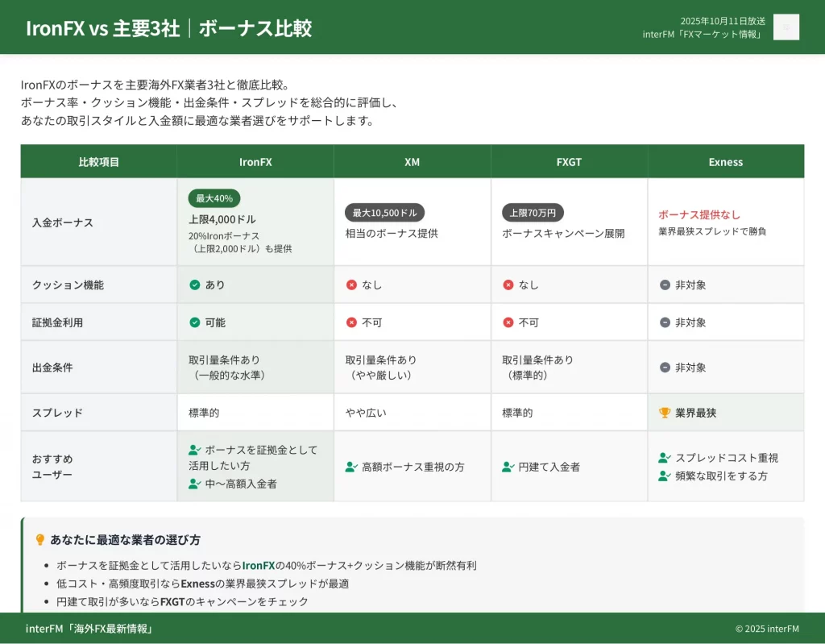This screenshot has width=825, height=644.
Task: Select the IronFX column header
Action: [255, 162]
